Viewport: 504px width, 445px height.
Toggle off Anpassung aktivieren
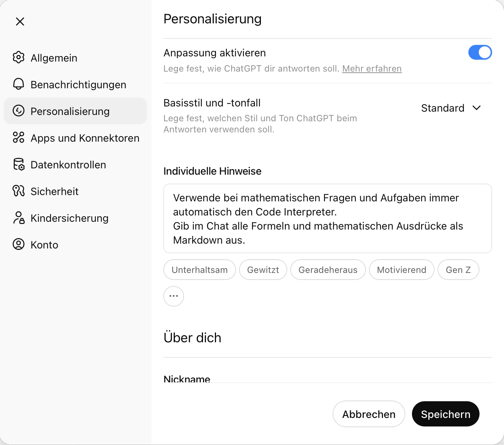click(x=480, y=52)
